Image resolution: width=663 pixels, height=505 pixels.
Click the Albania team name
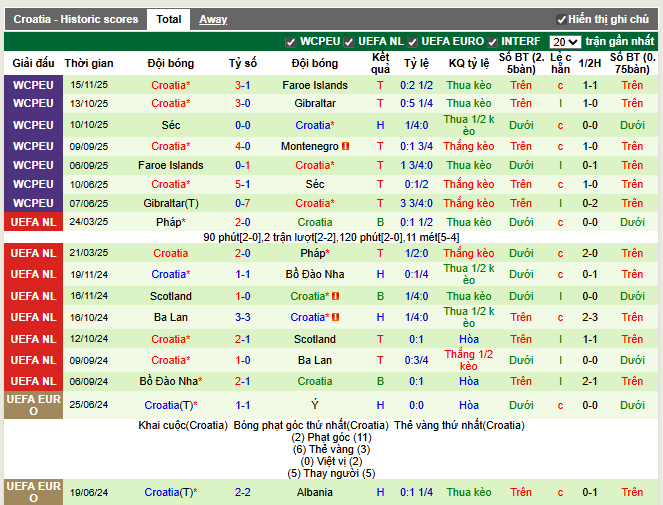[315, 492]
